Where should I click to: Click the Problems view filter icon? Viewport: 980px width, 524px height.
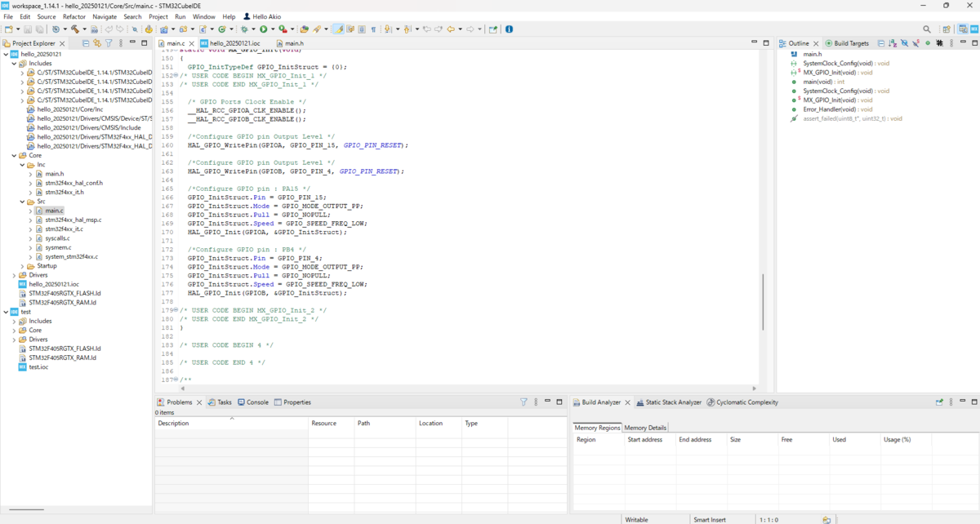click(x=523, y=402)
